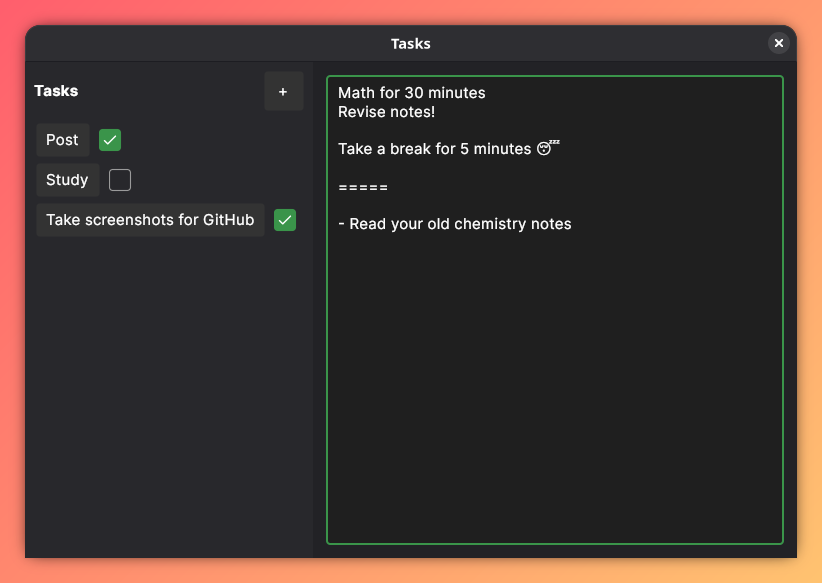Select Take screenshots for GitHub task
822x583 pixels.
point(150,220)
